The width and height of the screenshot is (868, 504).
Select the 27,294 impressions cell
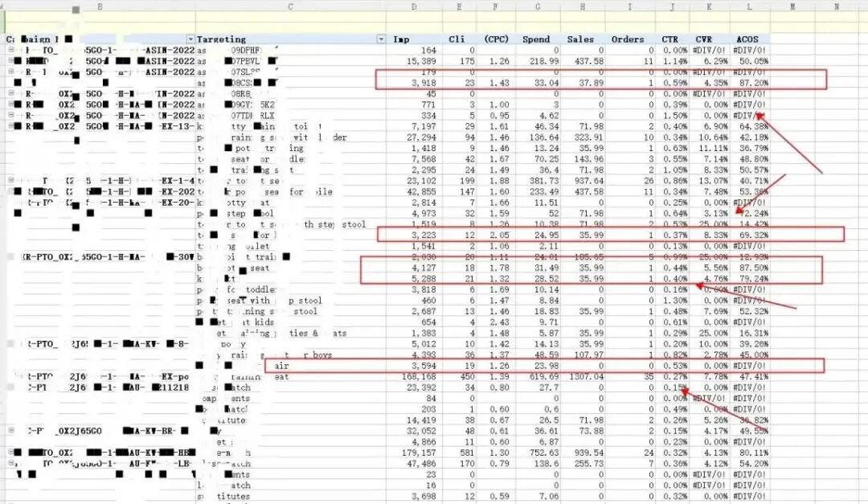421,137
